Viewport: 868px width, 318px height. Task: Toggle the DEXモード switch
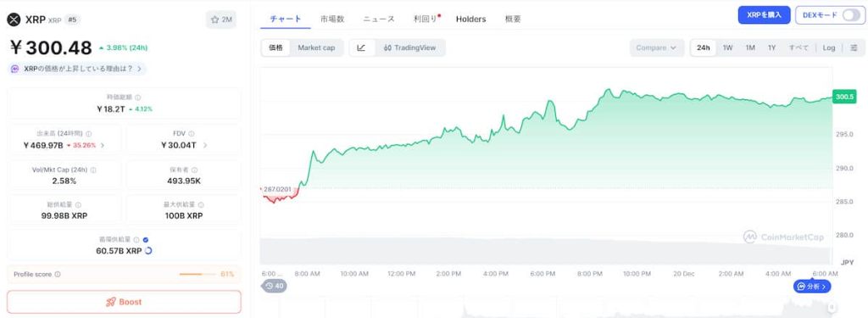851,15
